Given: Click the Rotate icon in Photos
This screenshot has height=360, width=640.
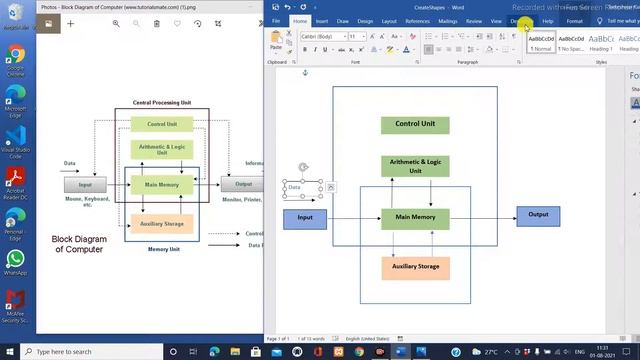Looking at the screenshot, I should (198, 24).
